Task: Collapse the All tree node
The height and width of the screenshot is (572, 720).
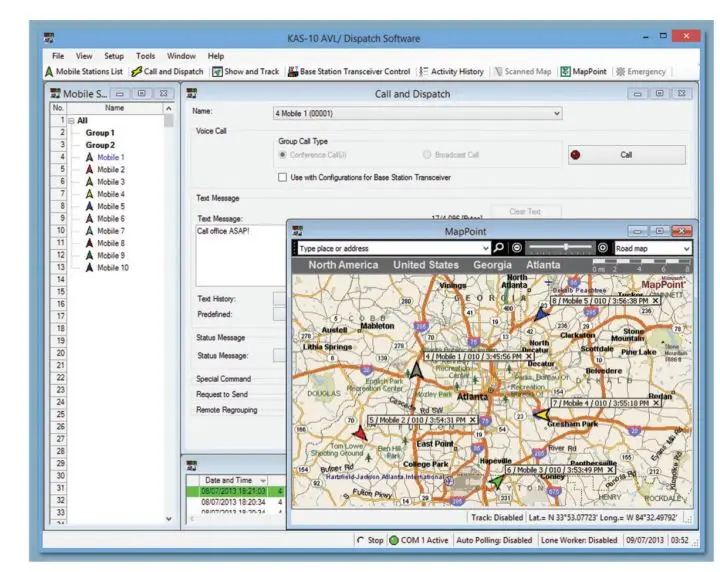Action: (72, 121)
